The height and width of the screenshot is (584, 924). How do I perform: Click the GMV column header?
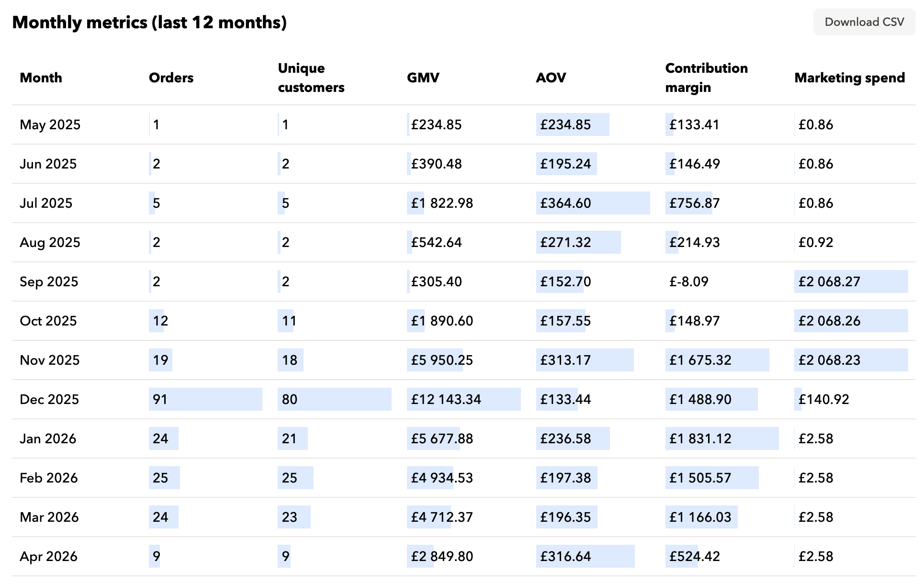[423, 78]
